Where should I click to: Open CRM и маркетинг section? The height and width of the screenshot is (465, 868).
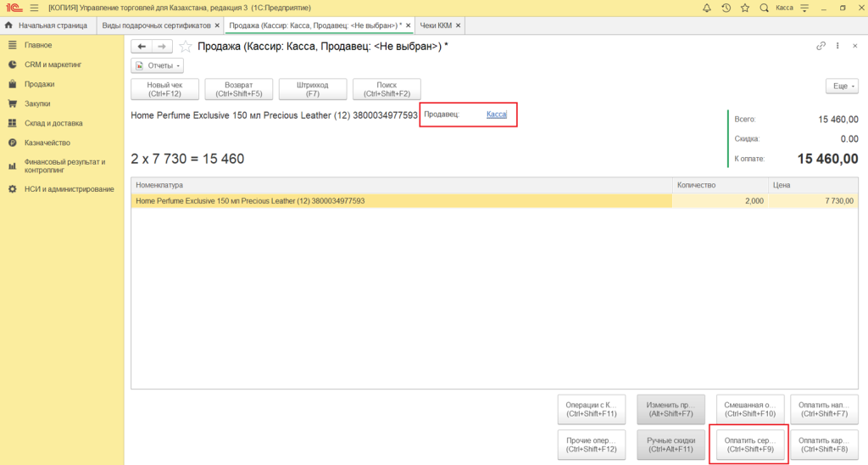[53, 64]
